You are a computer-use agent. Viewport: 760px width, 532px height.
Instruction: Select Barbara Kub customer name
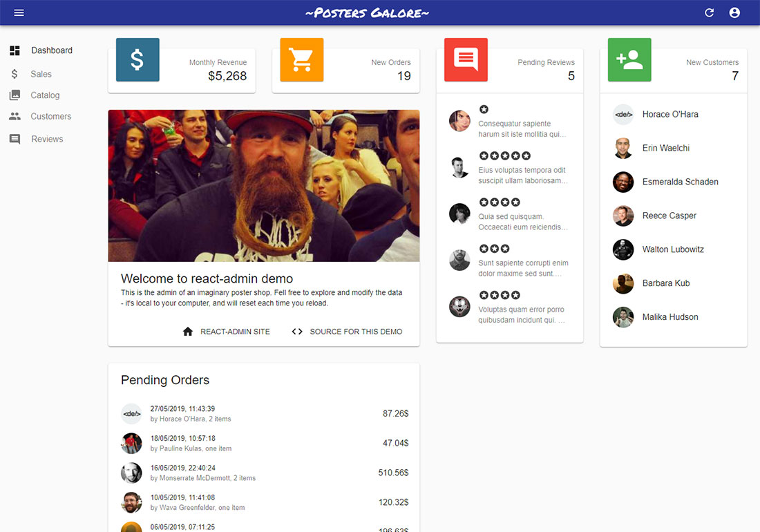click(x=666, y=283)
